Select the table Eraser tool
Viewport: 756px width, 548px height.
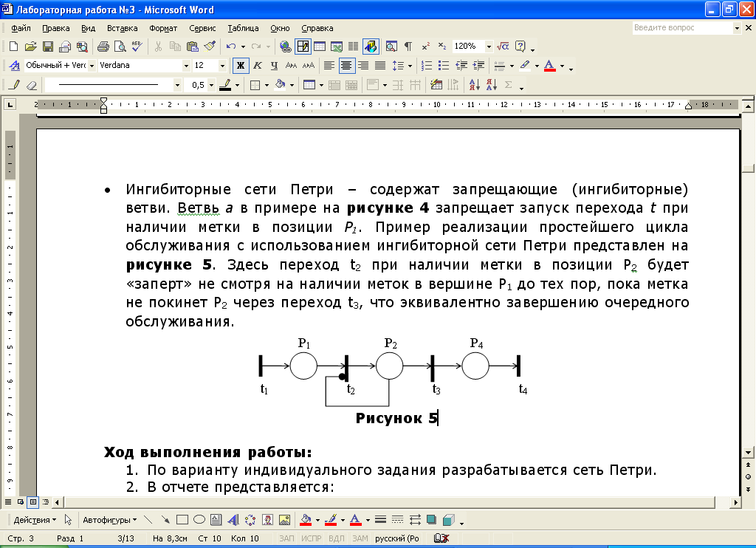(31, 86)
